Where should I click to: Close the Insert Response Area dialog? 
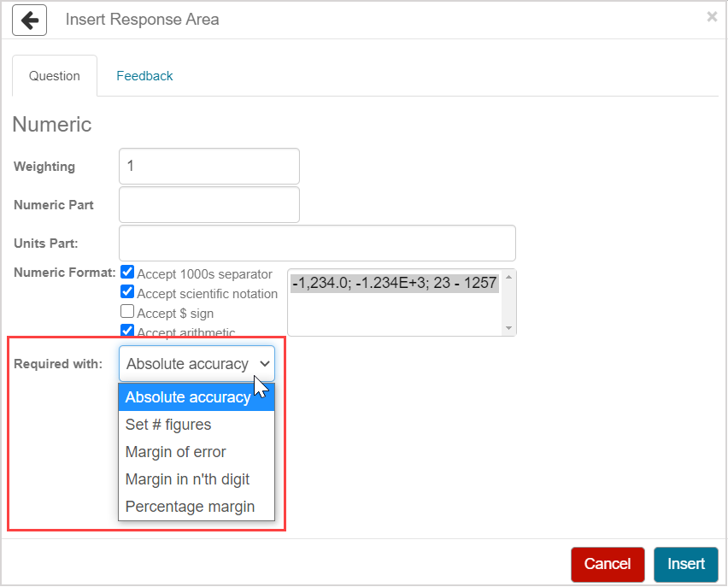[x=712, y=16]
